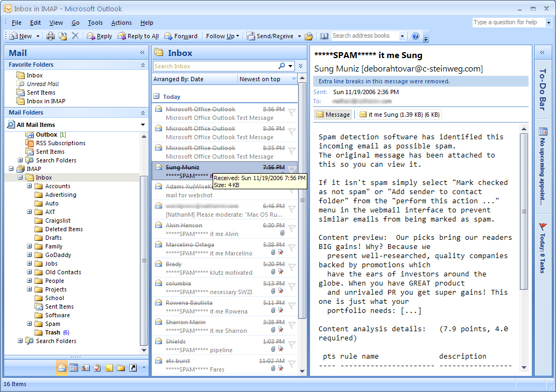Click magnifier icon in Search Inbox
Image resolution: width=556 pixels, height=392 pixels.
pyautogui.click(x=281, y=66)
